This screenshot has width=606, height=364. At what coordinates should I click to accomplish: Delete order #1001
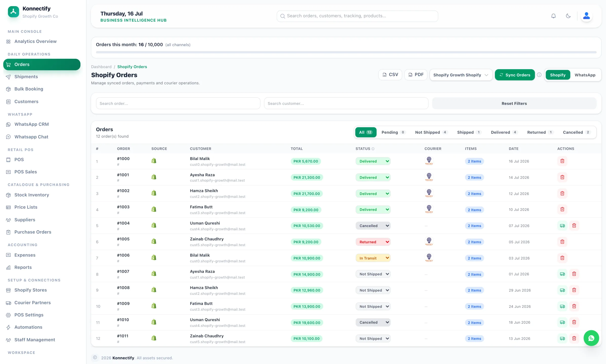(562, 177)
